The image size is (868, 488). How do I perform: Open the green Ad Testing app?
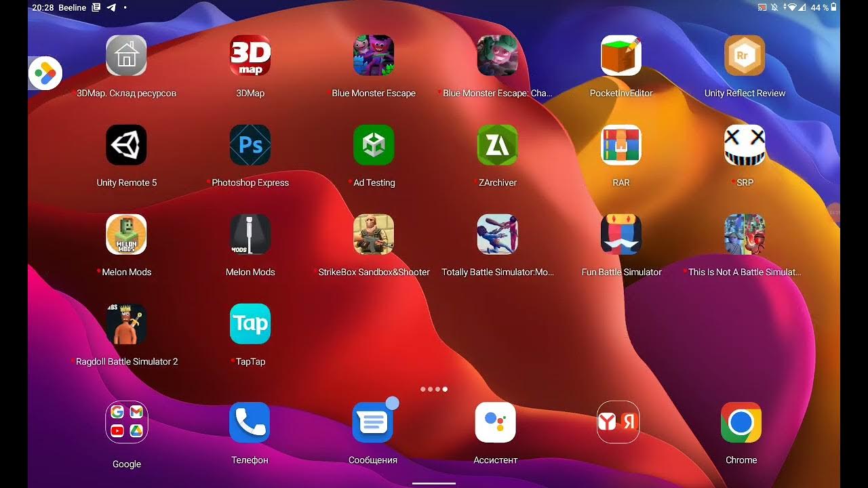pyautogui.click(x=374, y=144)
